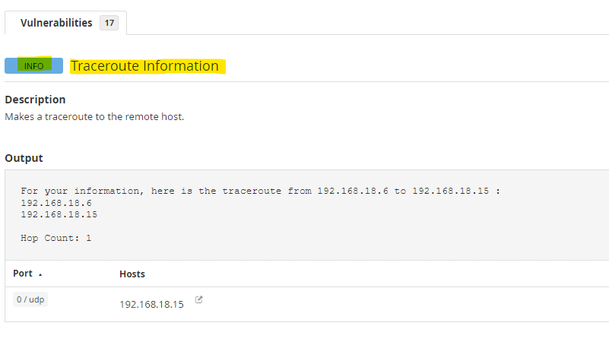Click the 'Hop Count: 1' output line
This screenshot has height=364, width=609.
click(56, 238)
